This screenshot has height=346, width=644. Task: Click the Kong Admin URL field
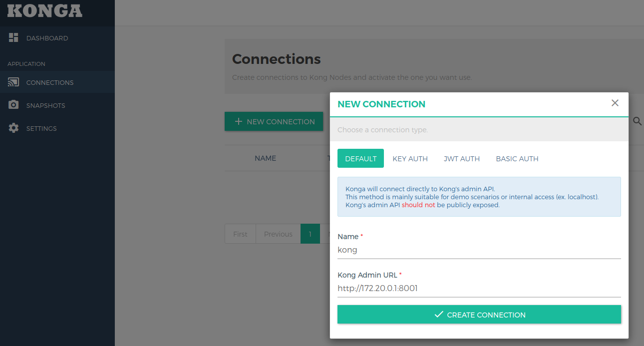click(479, 288)
